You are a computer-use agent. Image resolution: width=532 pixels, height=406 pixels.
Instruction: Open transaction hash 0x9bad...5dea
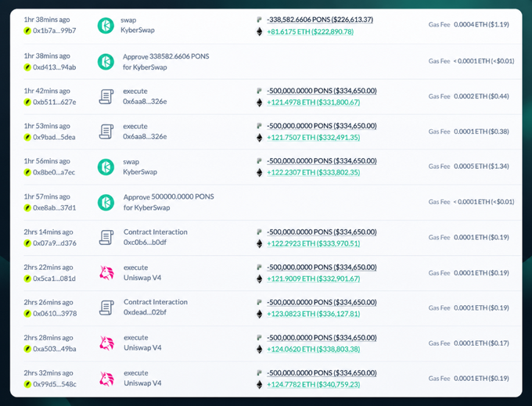coord(54,138)
